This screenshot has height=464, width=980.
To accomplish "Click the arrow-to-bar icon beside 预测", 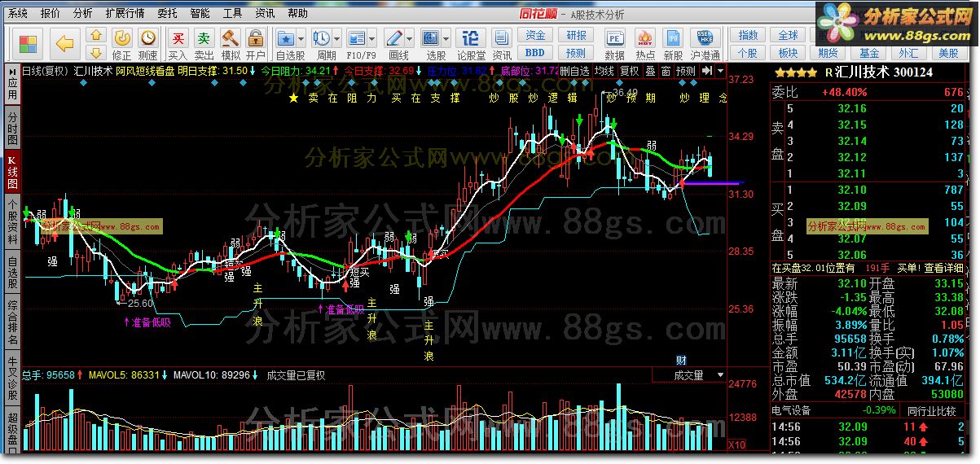I will (x=706, y=71).
